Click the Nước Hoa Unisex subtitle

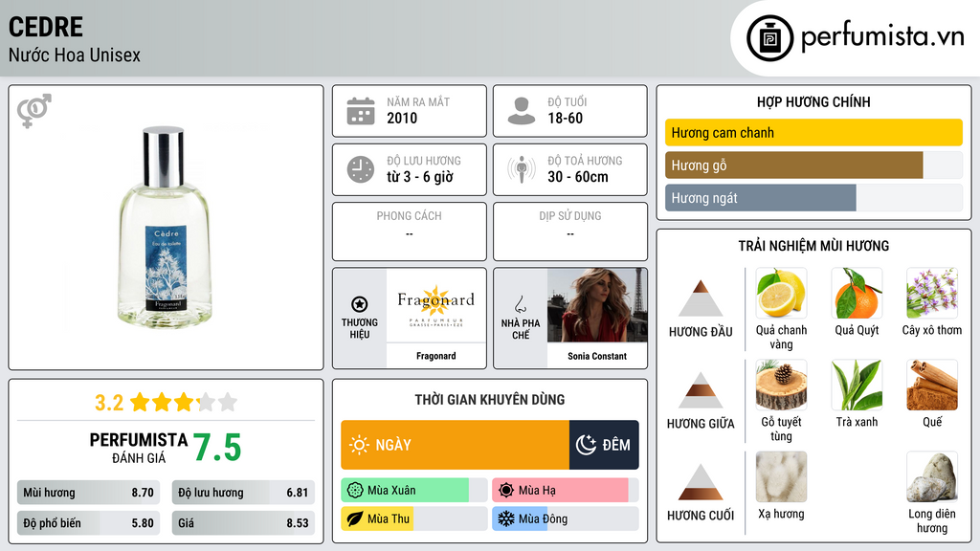click(x=75, y=55)
